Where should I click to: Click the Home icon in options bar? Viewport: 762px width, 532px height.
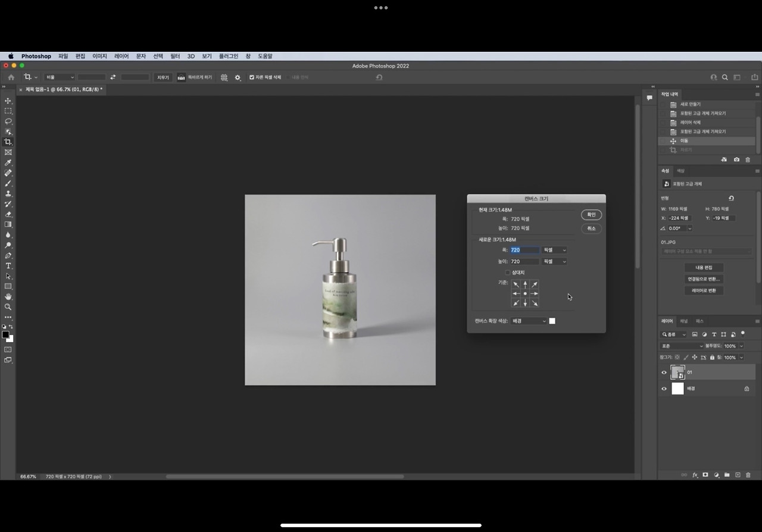click(x=11, y=77)
